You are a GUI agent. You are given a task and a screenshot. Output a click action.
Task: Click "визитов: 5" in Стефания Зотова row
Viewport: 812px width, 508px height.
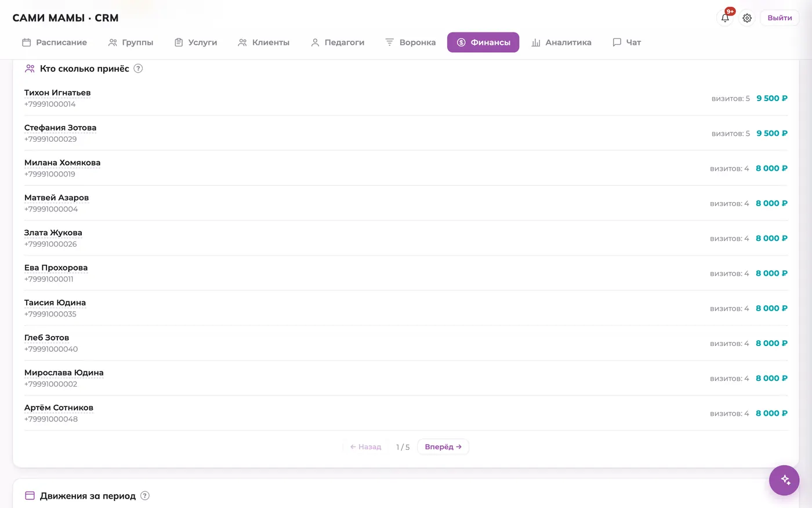(731, 134)
